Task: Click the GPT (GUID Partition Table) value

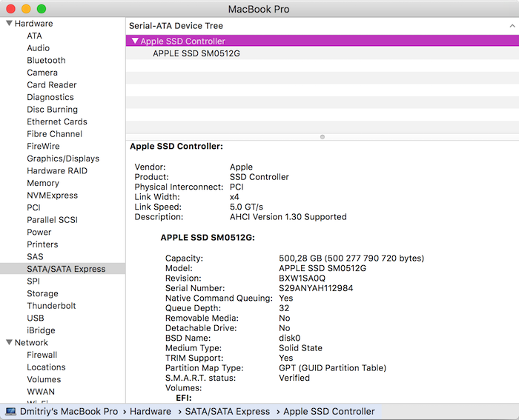Action: coord(332,367)
